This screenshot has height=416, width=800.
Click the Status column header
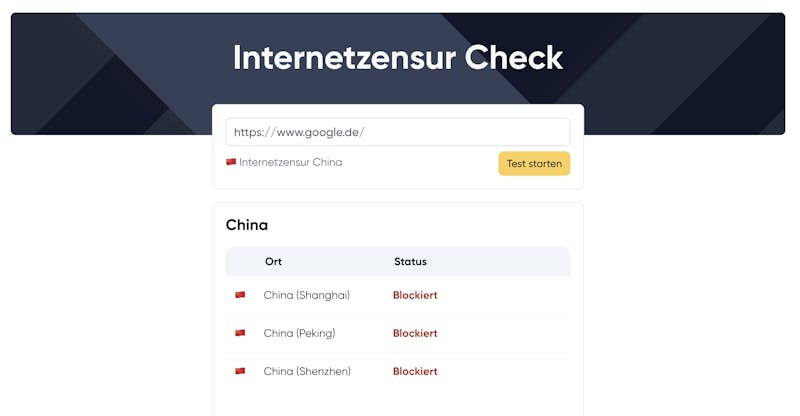click(x=410, y=261)
